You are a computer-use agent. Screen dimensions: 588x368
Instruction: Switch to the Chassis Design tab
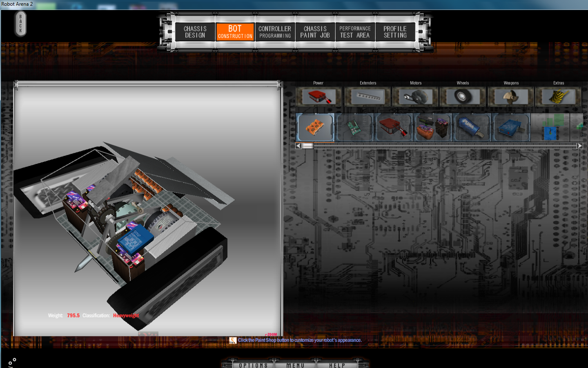point(195,32)
